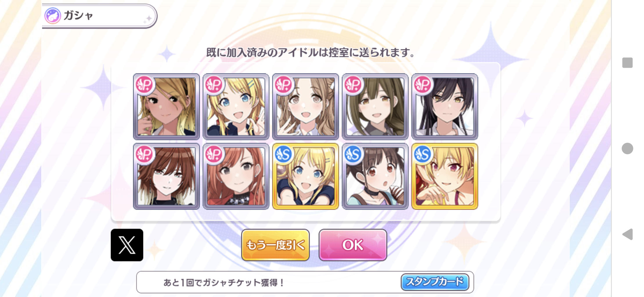Select the blonde blue-eyed idol in top row
The image size is (644, 297).
pos(236,106)
